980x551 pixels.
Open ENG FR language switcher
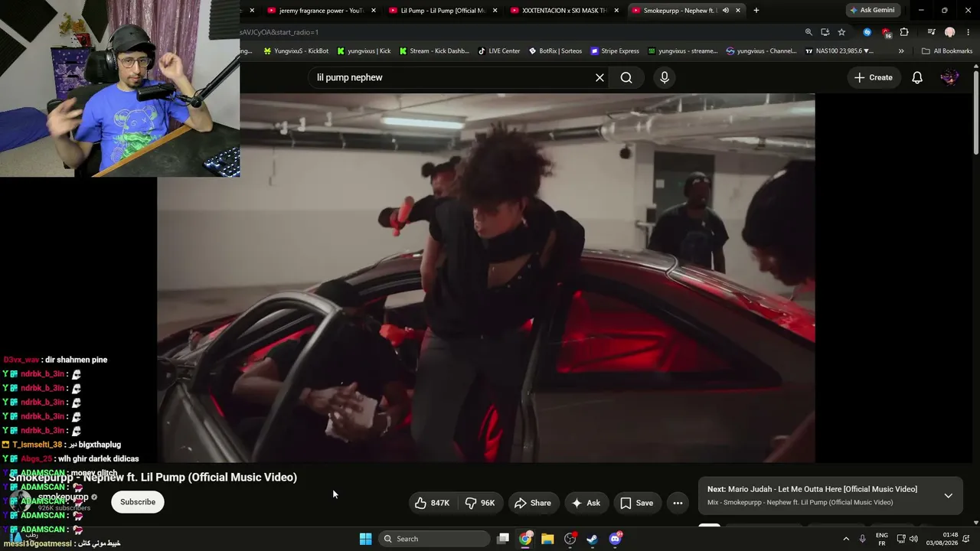[x=882, y=539]
